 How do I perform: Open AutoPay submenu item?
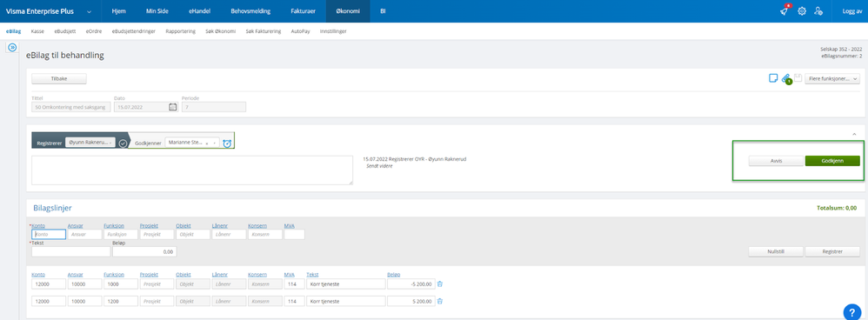click(301, 31)
